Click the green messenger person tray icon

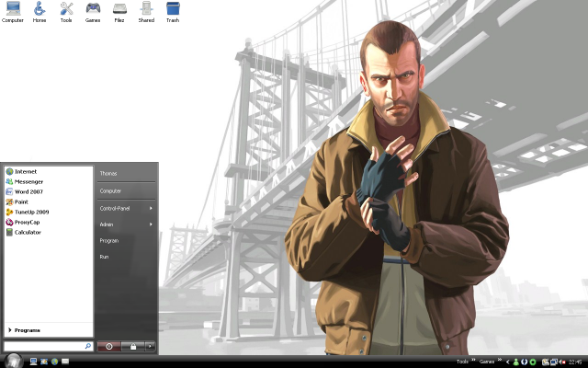click(516, 362)
